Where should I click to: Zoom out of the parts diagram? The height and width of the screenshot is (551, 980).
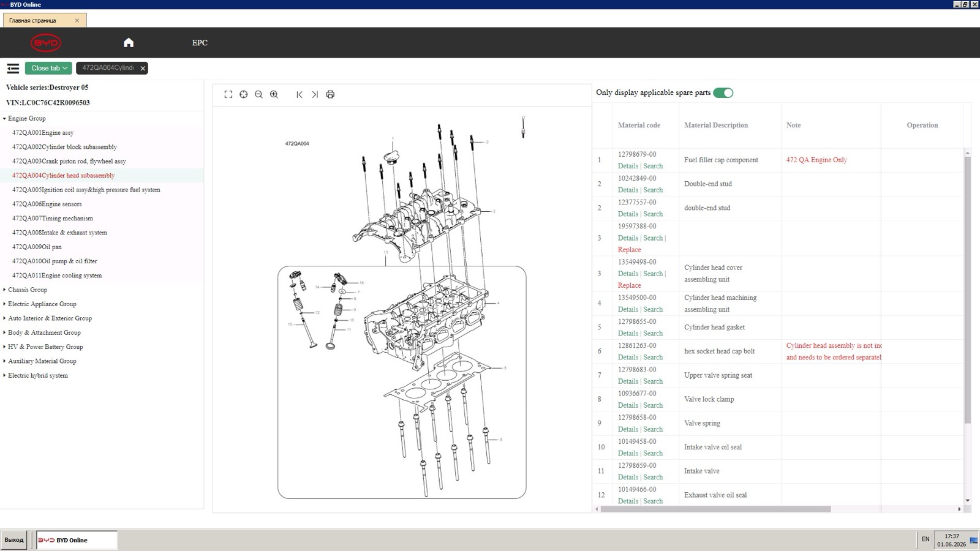pos(258,94)
